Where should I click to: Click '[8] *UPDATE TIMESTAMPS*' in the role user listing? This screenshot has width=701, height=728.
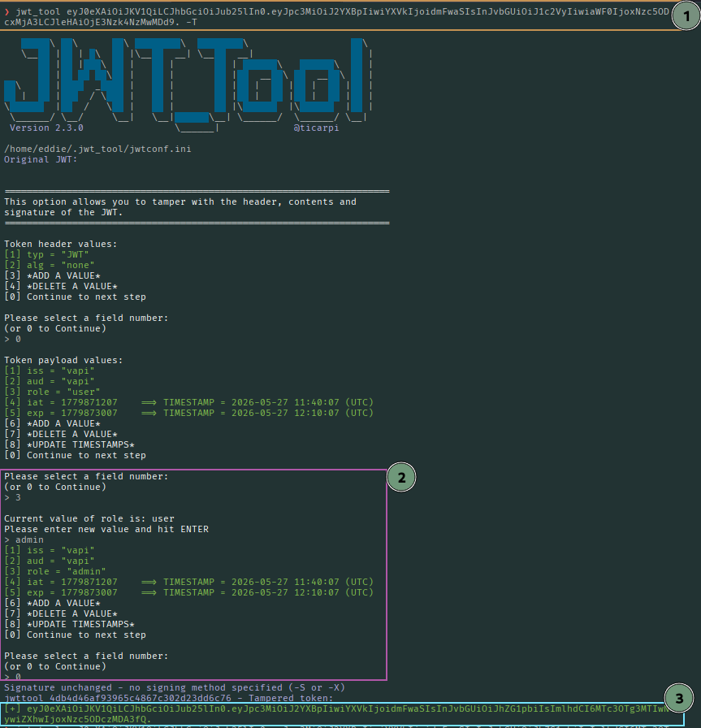point(69,444)
